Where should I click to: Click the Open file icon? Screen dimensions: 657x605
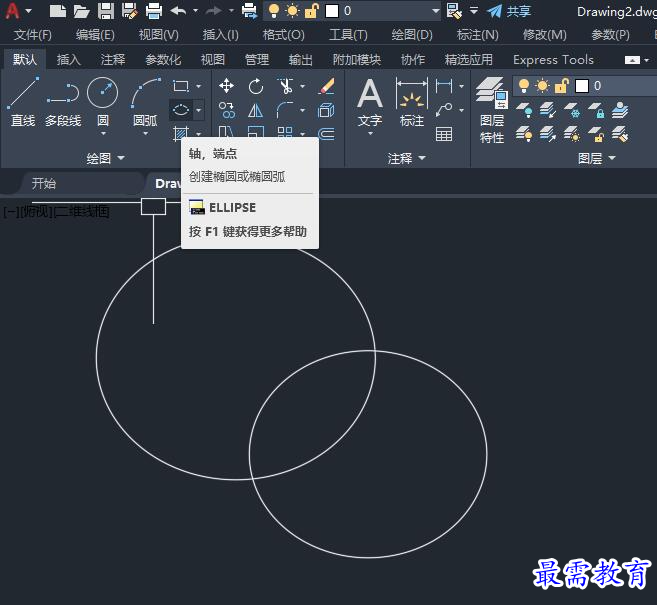81,11
